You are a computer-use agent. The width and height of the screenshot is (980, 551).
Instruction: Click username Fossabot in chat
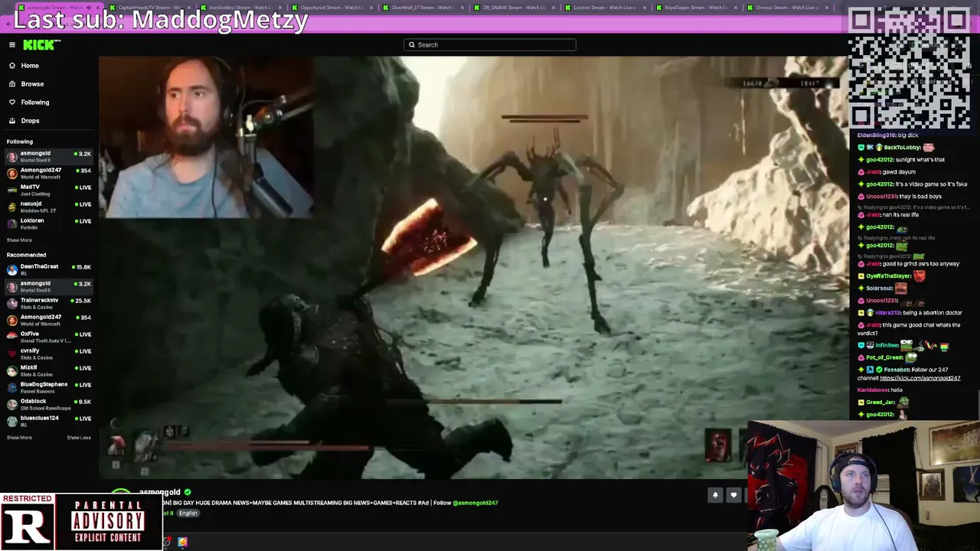[897, 370]
